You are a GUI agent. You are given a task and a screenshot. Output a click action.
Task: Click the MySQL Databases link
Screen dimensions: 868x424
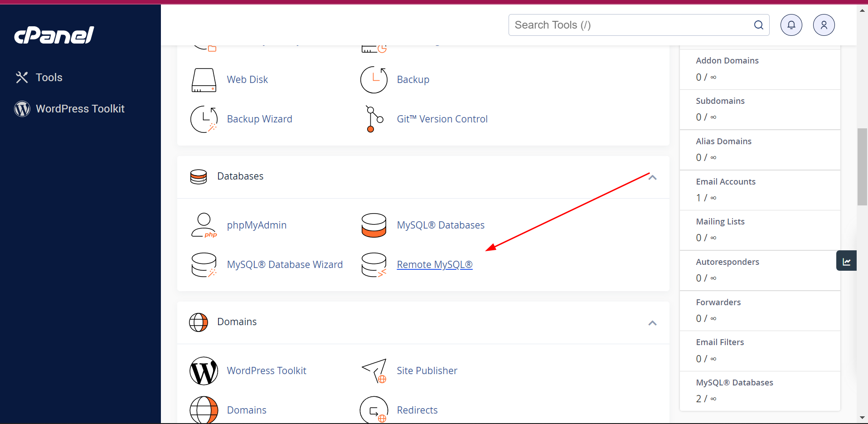pos(440,225)
